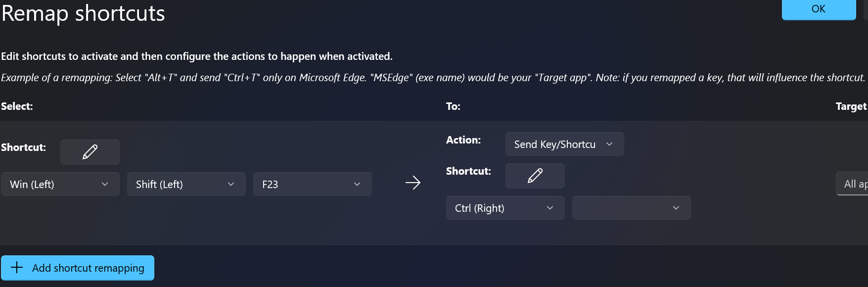Click the Target column header
This screenshot has width=868, height=287.
tap(851, 106)
